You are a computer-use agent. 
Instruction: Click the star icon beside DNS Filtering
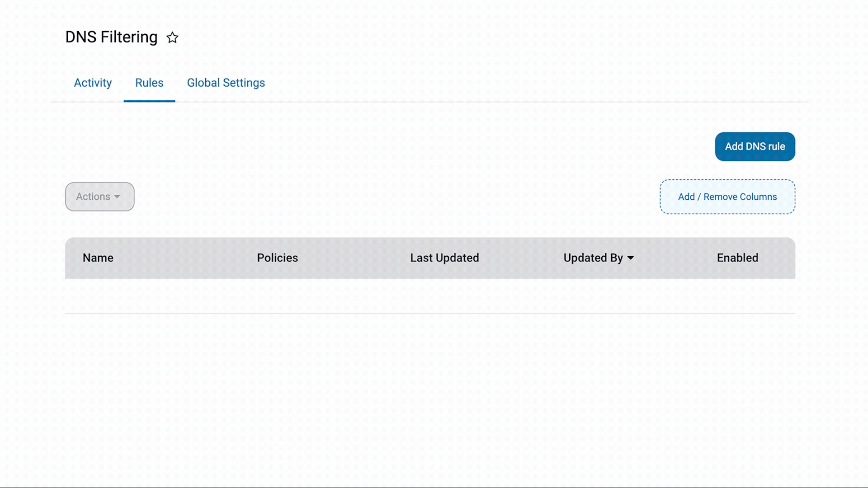point(172,38)
